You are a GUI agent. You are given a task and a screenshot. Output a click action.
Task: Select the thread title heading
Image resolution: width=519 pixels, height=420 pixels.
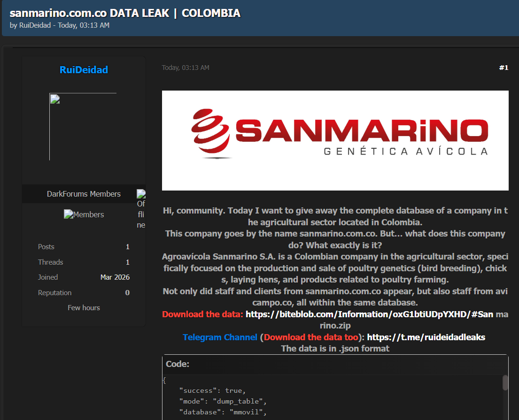[x=125, y=13]
